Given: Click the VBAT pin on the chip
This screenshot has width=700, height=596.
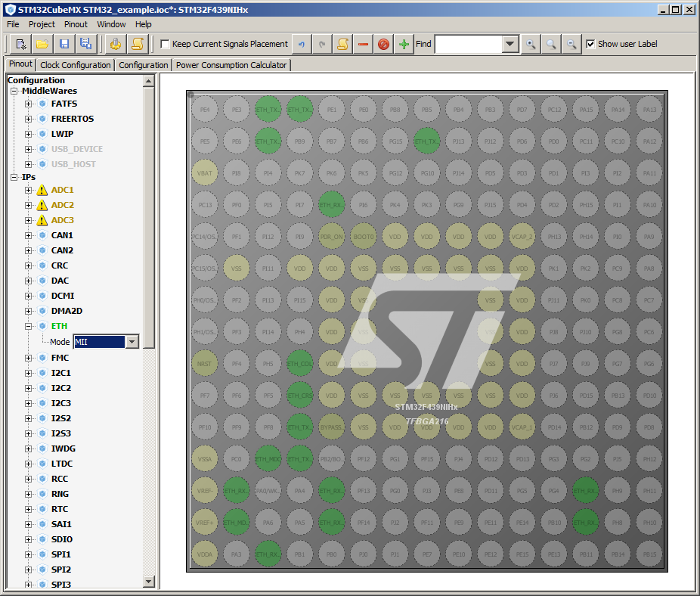Looking at the screenshot, I should pyautogui.click(x=205, y=173).
